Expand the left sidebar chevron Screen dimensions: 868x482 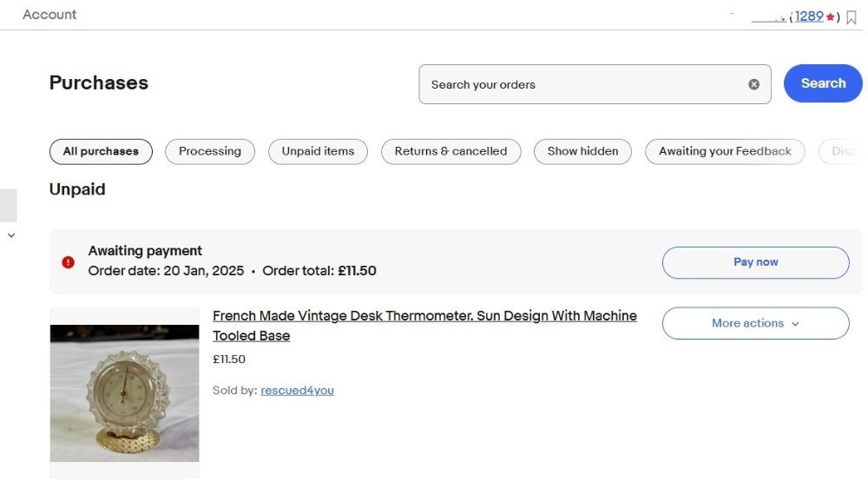(x=11, y=235)
